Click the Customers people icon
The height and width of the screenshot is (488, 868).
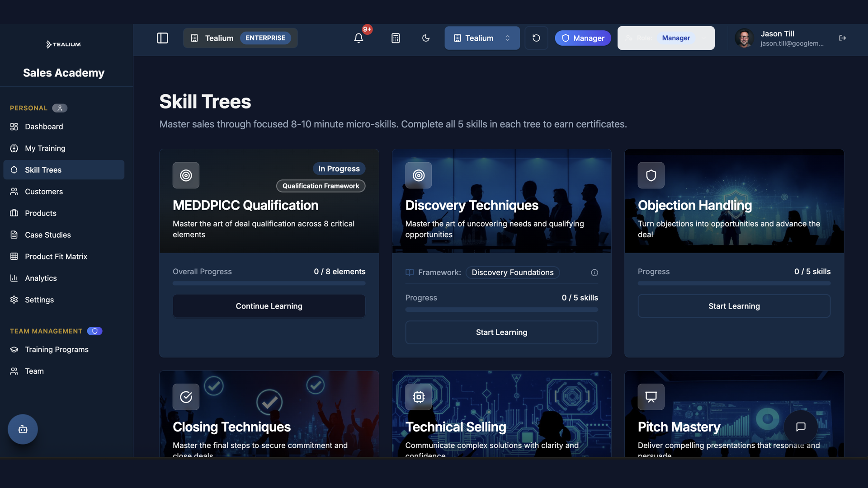14,192
